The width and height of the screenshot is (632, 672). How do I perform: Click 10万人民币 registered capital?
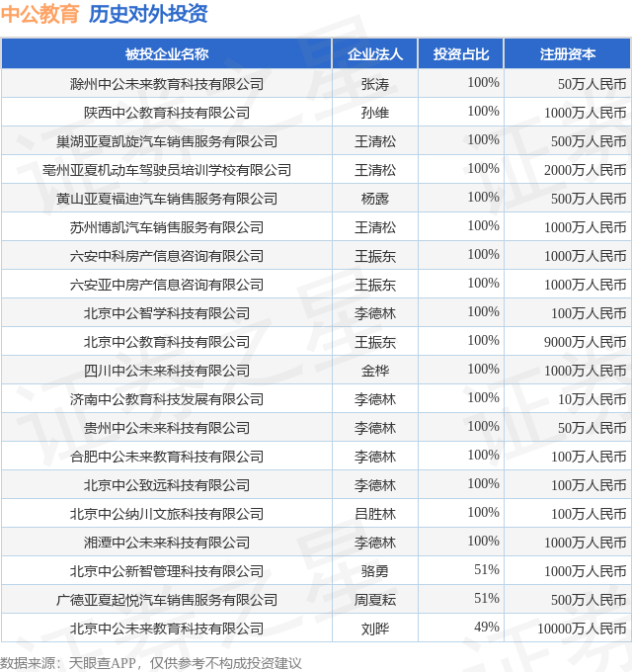point(592,400)
